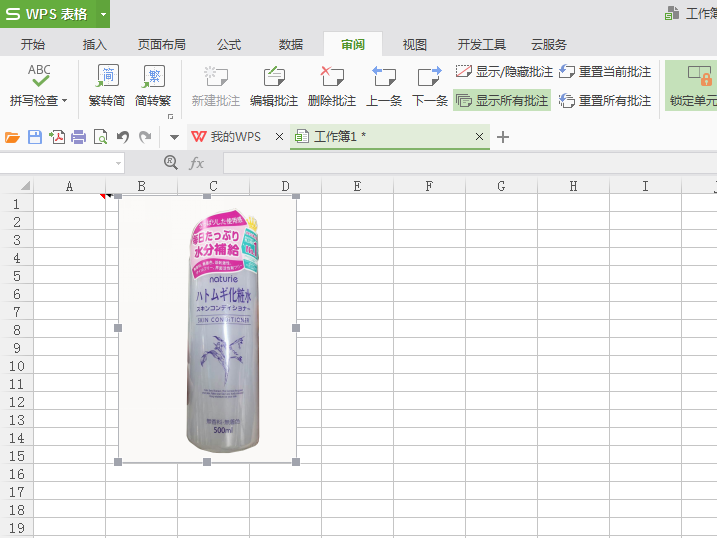Toggle 显示所有批注 show all comments
Image resolution: width=717 pixels, height=538 pixels.
click(x=502, y=100)
